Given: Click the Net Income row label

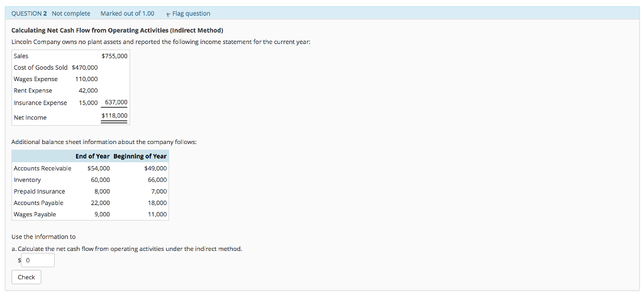Looking at the screenshot, I should [30, 118].
